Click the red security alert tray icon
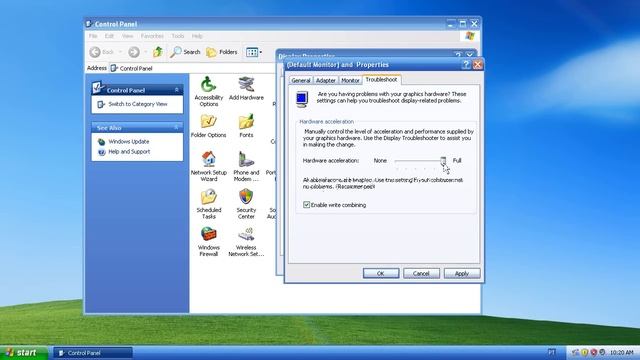640x360 pixels. [593, 352]
